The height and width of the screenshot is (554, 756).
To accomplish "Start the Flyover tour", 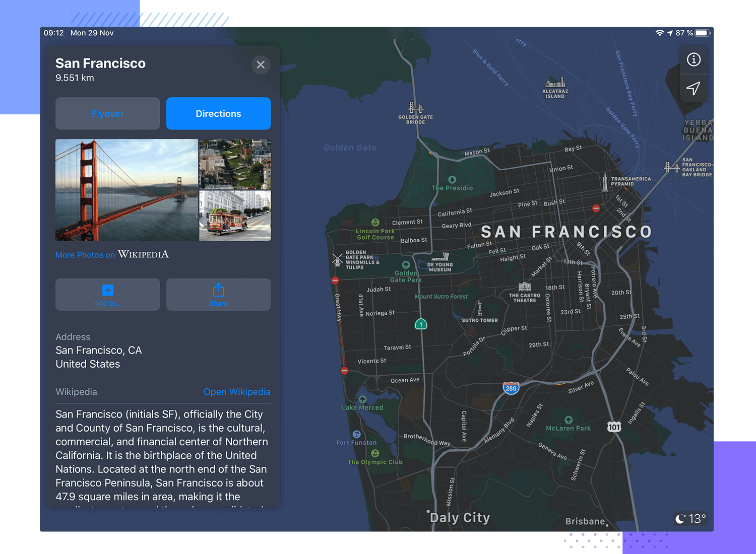I will click(107, 113).
